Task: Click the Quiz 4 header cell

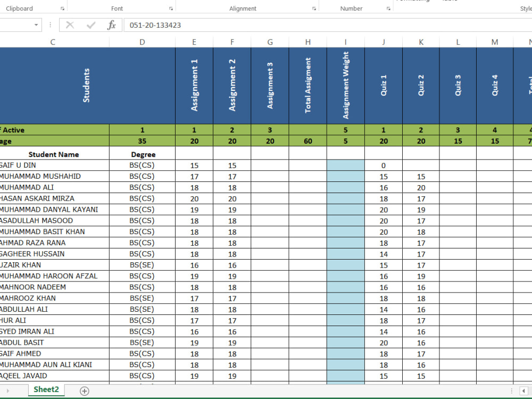Action: coord(495,86)
